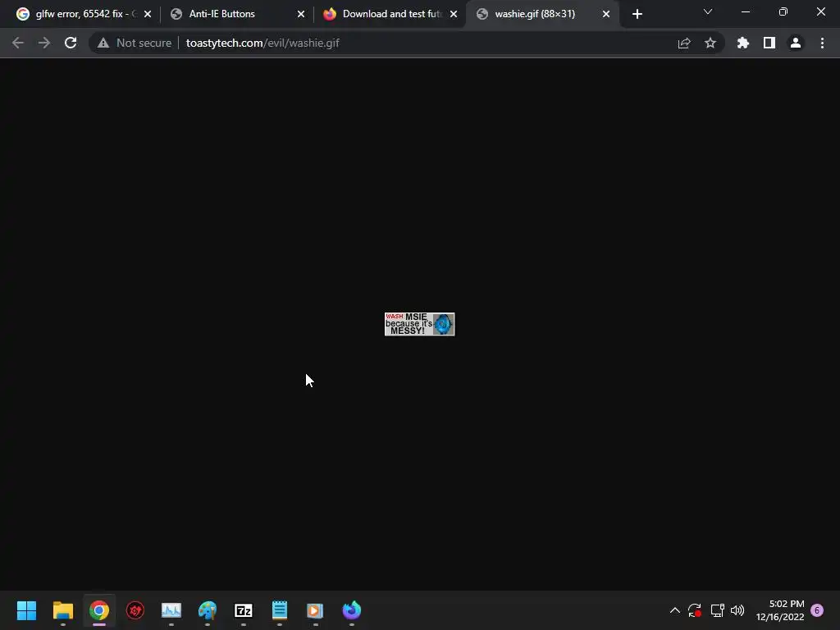Open the Chrome three-dot menu
This screenshot has height=630, width=840.
pos(822,43)
